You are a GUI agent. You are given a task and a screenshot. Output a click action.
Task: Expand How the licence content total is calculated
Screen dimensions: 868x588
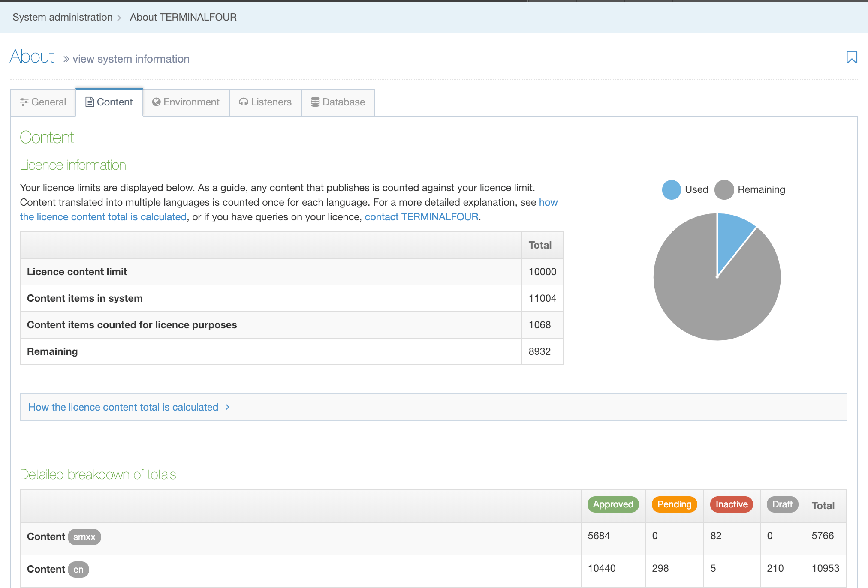123,407
